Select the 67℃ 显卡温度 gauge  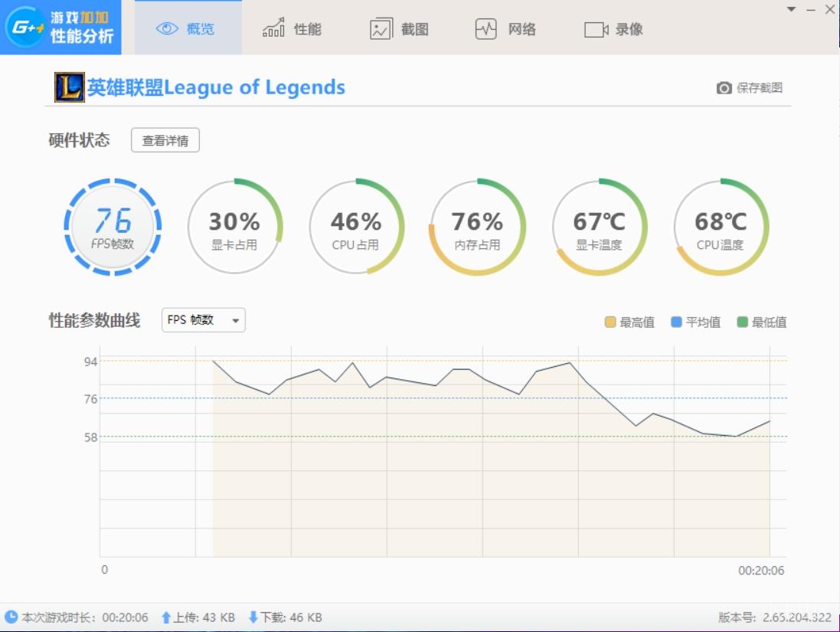point(600,228)
